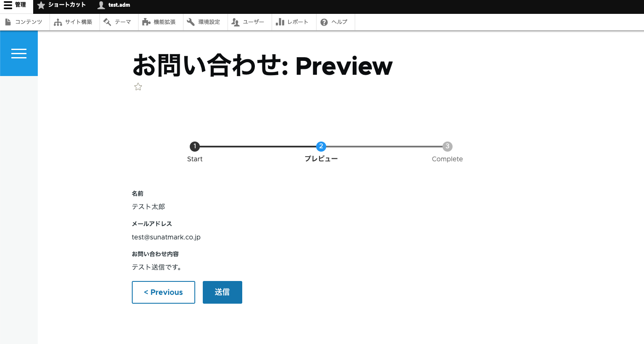Click the Previous button
The height and width of the screenshot is (344, 644).
[163, 292]
